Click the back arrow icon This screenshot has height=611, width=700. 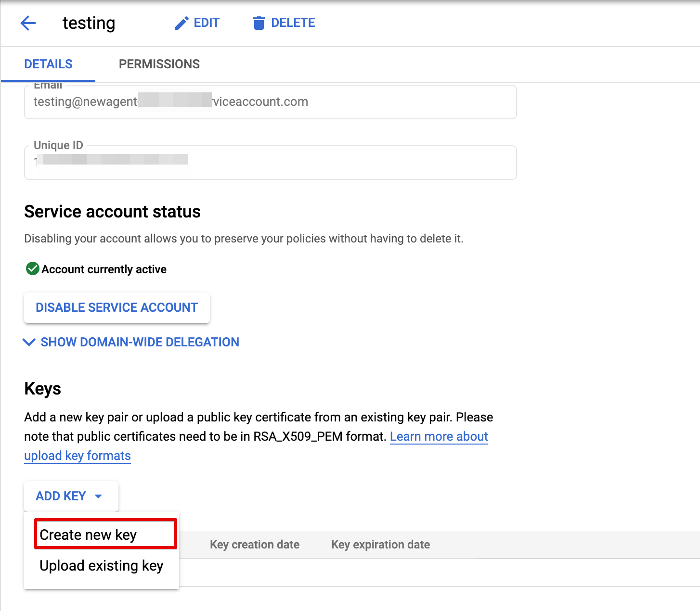(28, 23)
